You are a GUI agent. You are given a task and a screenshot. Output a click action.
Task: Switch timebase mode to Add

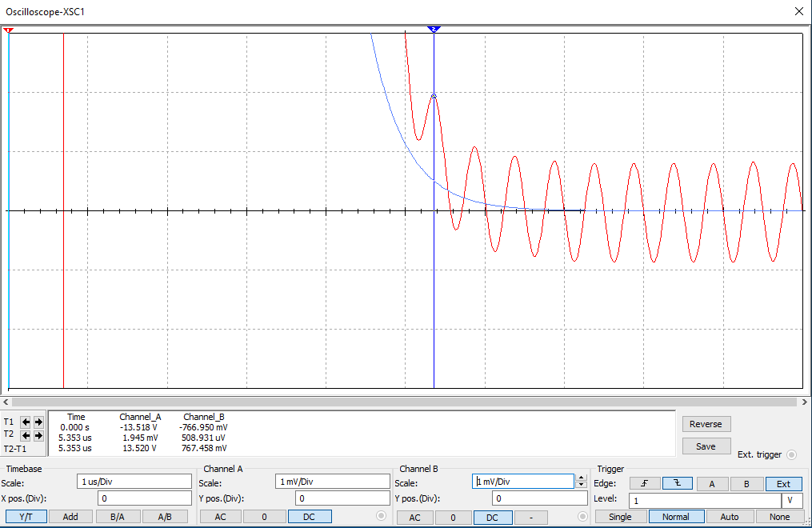tap(70, 517)
